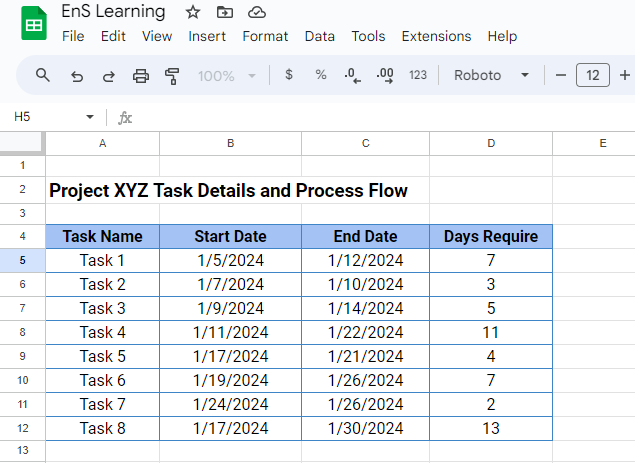635x463 pixels.
Task: Open the Name box dropdown arrow
Action: pyautogui.click(x=90, y=117)
